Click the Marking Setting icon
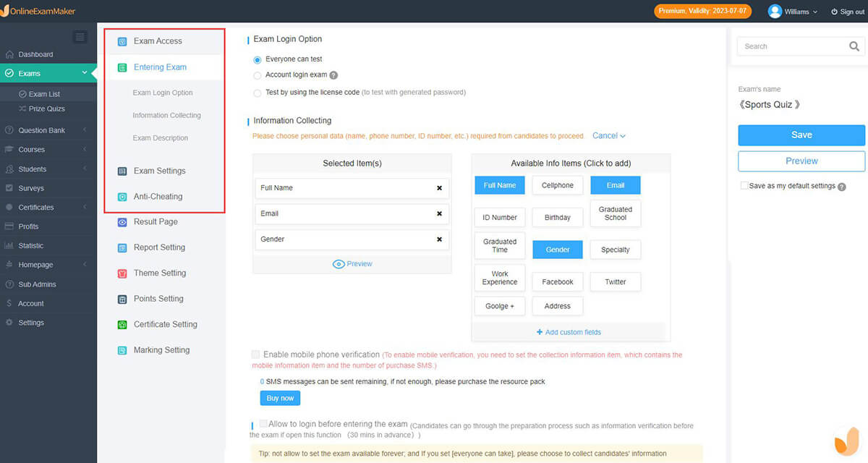Screen dimensions: 868x463 tap(122, 349)
